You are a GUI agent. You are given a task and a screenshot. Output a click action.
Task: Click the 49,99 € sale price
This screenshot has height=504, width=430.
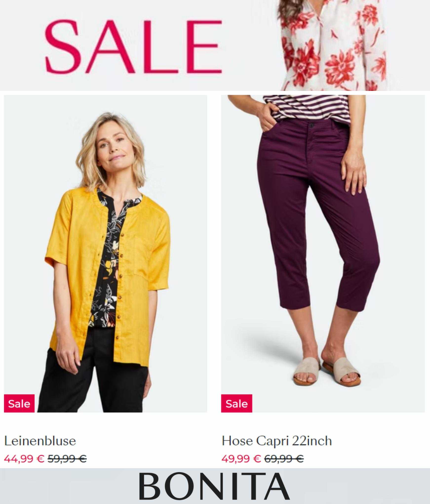(241, 459)
